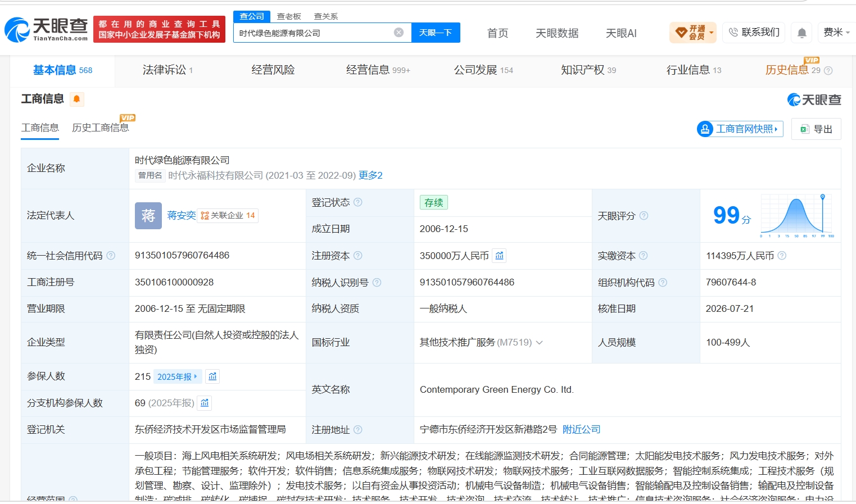Click the red 国家中小企业发展子基金旗下机构 banner

pyautogui.click(x=159, y=29)
